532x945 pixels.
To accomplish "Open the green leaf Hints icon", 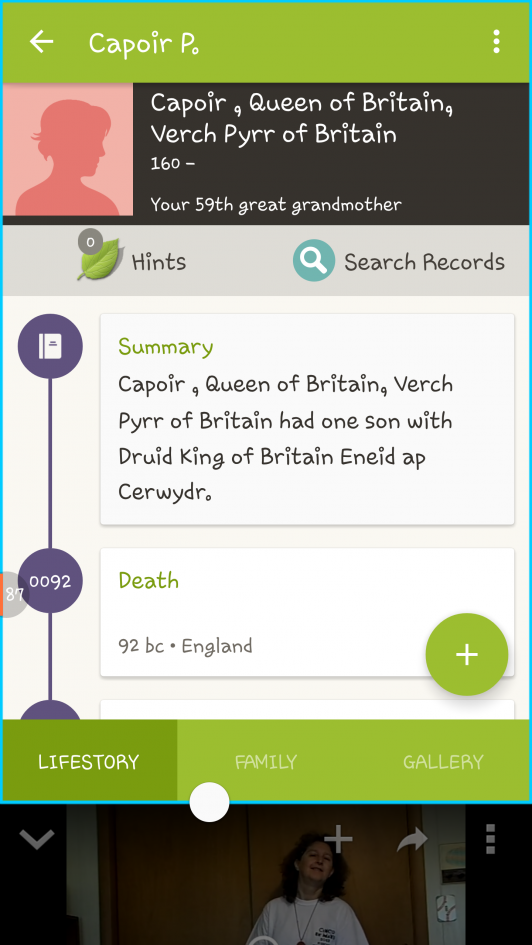I will (101, 260).
